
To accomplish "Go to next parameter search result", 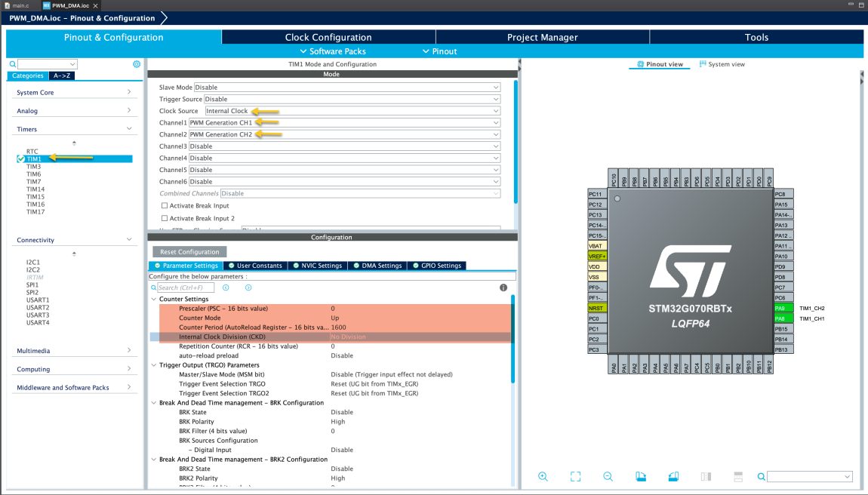I will point(248,288).
